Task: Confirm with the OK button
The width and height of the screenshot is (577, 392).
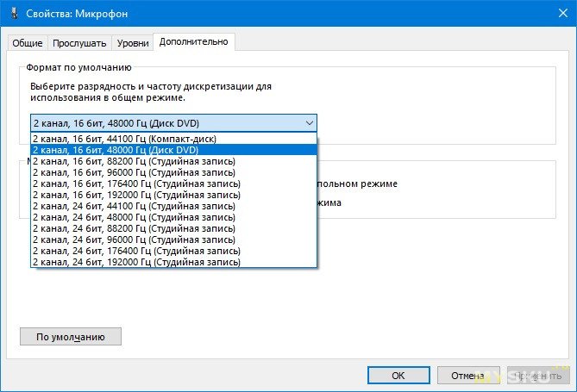Action: (x=398, y=376)
